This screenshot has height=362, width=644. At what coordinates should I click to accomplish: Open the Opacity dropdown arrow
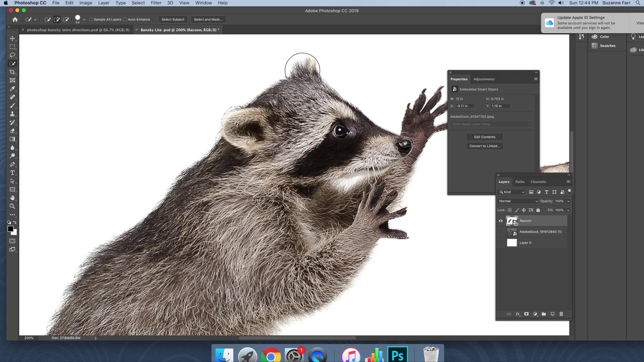[568, 201]
